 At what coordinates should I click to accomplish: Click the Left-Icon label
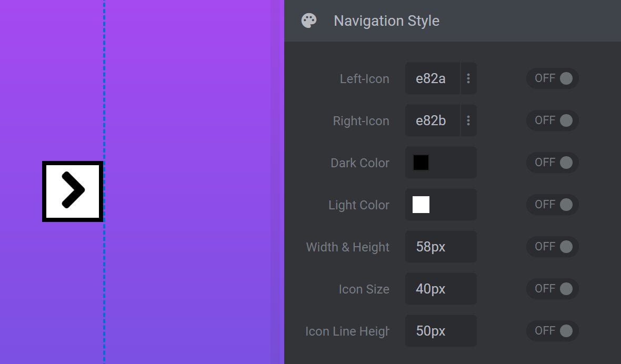point(364,79)
